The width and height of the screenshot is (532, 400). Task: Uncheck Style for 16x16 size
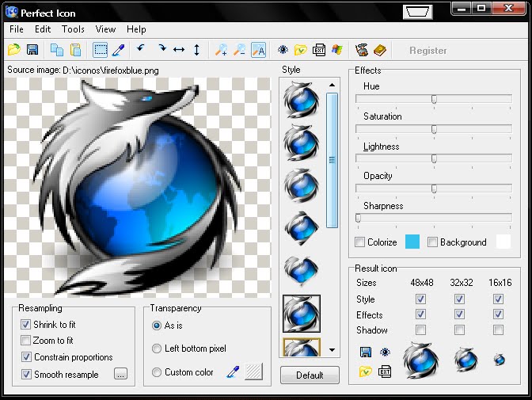coord(498,299)
